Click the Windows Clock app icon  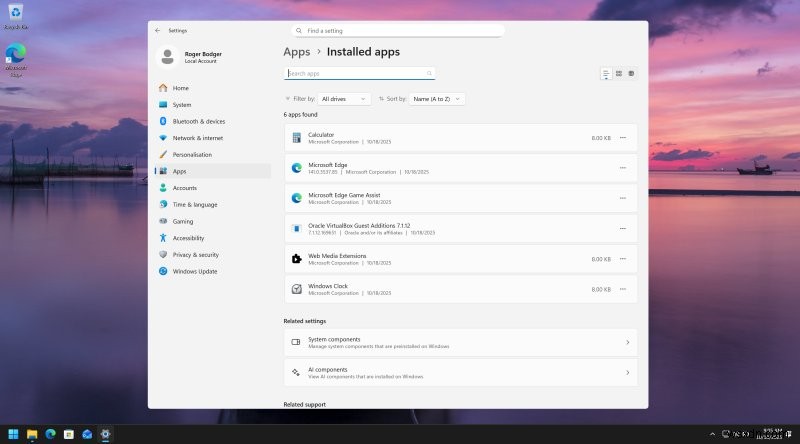pyautogui.click(x=296, y=289)
